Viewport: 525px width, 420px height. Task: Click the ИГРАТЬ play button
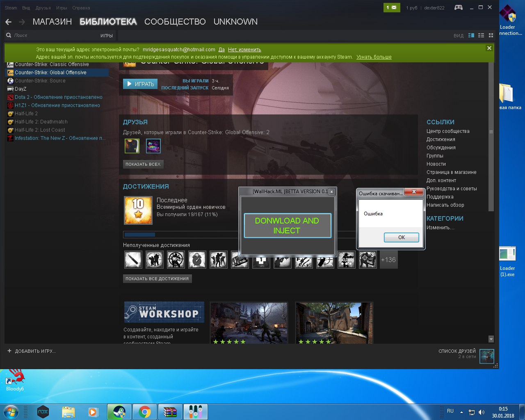pos(140,84)
